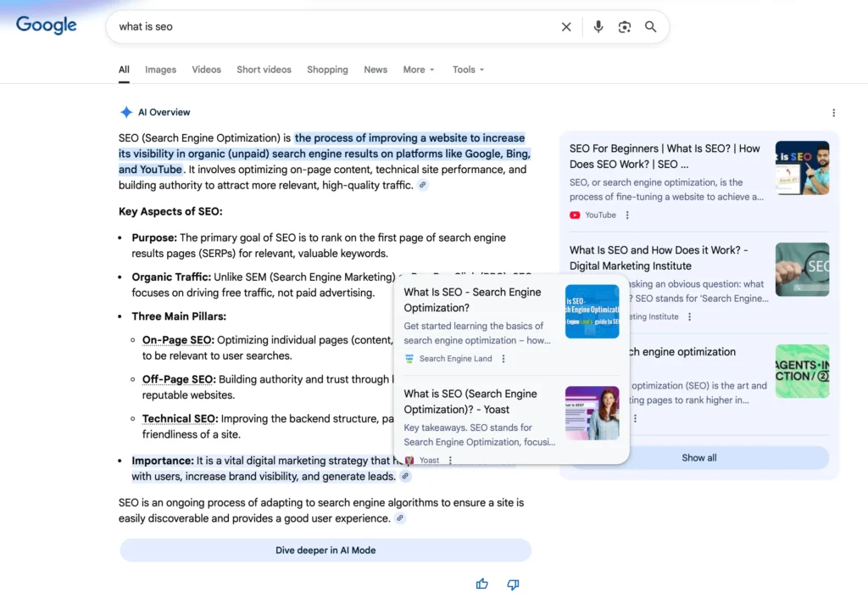Give thumbs up to the AI Overview
The image size is (868, 604).
[481, 584]
